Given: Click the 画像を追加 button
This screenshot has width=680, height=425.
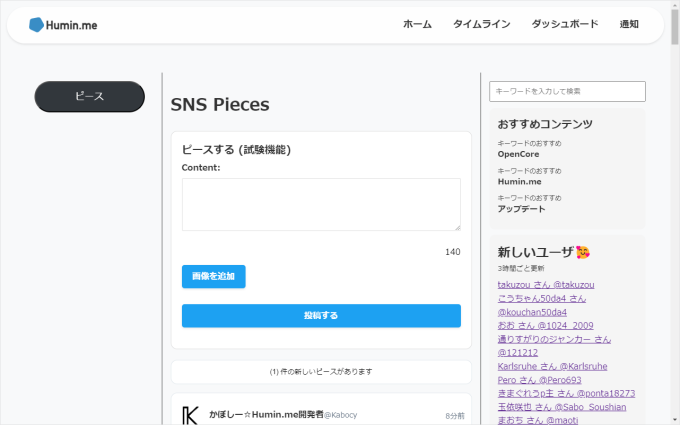Looking at the screenshot, I should pos(213,276).
